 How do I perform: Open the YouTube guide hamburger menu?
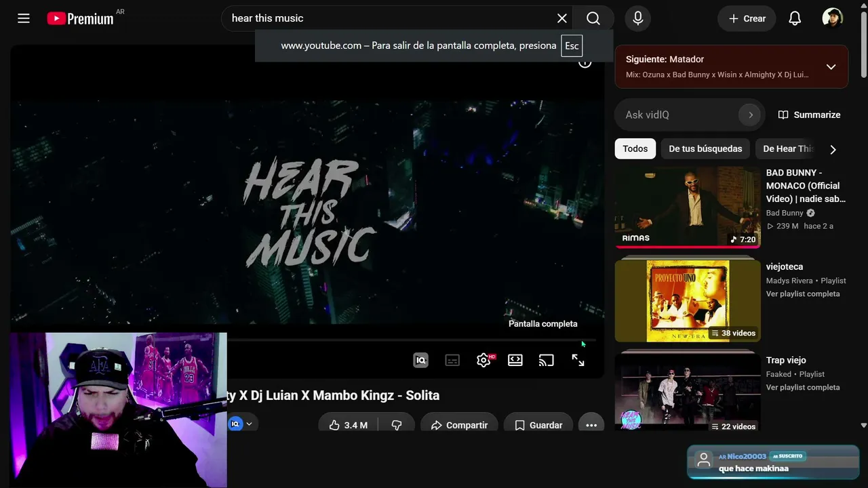pos(24,18)
